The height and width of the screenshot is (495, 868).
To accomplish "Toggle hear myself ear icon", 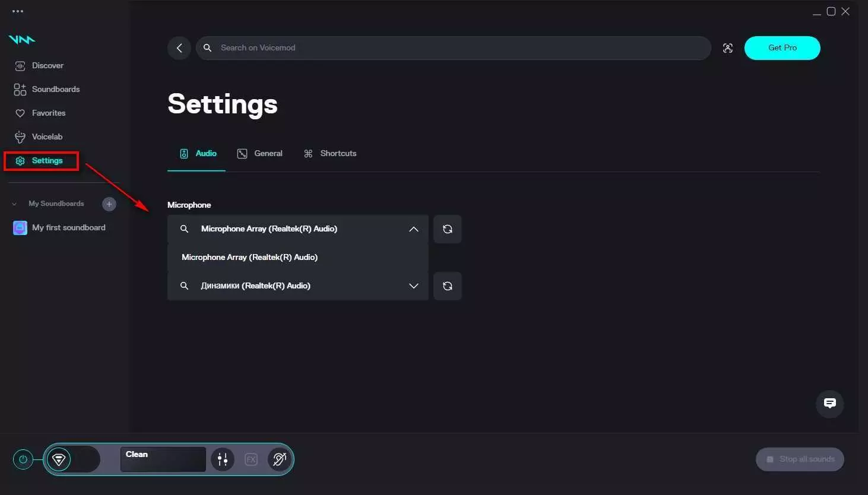I will click(x=279, y=459).
